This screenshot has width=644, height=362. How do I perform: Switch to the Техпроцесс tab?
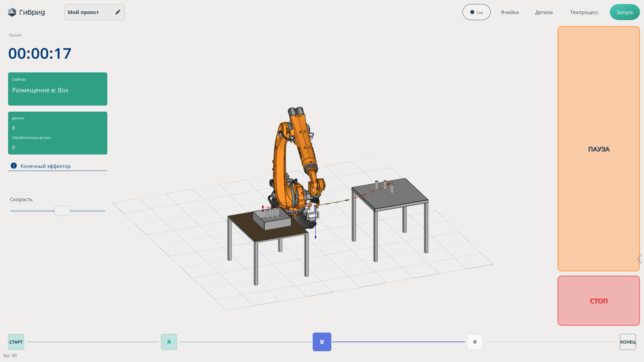pos(584,12)
